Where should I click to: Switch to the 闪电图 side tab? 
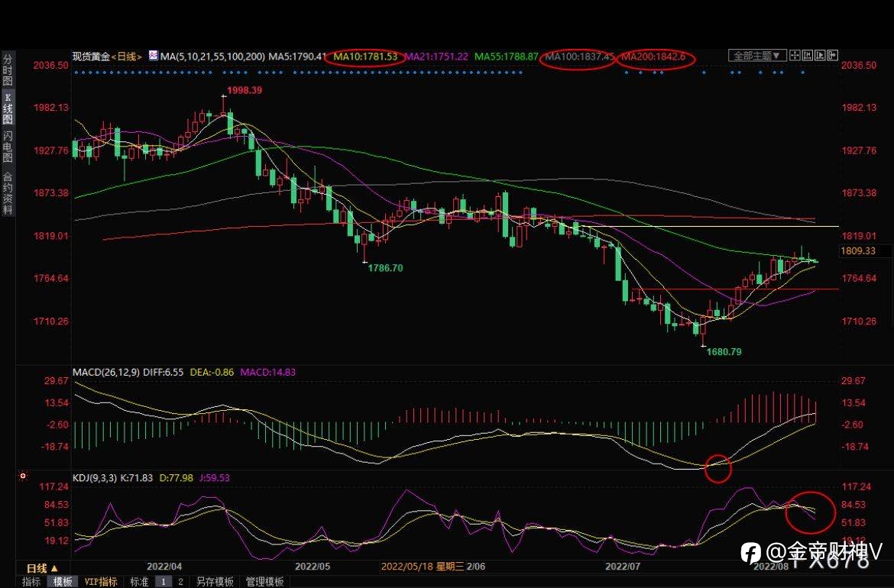click(x=8, y=147)
